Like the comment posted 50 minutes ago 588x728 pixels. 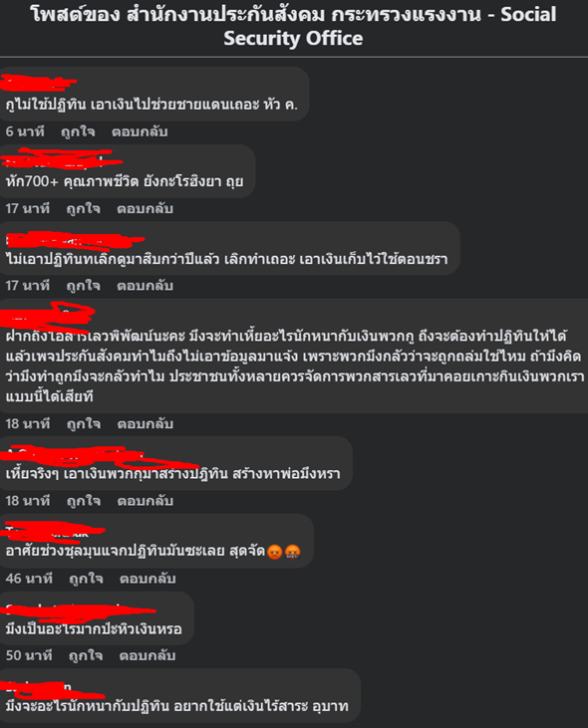point(86,655)
